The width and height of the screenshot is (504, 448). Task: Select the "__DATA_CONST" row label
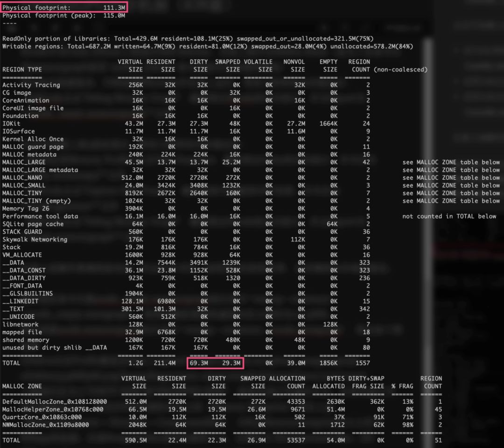pyautogui.click(x=24, y=270)
